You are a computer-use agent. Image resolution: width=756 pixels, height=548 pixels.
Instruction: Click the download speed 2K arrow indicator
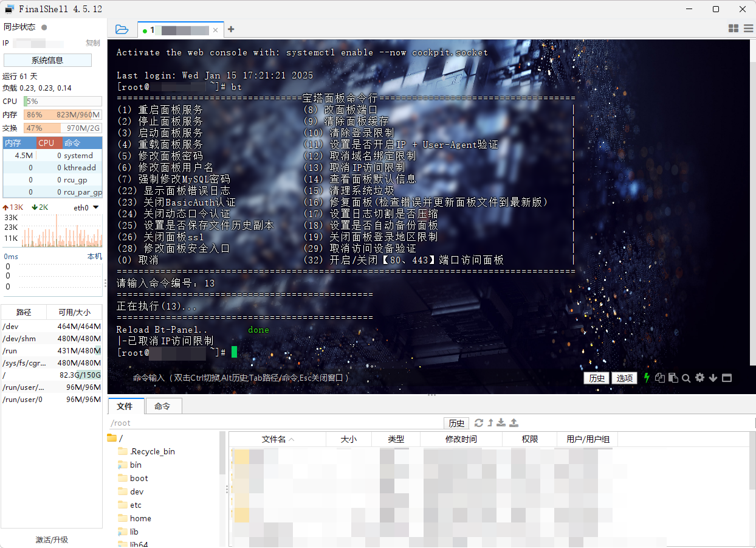pos(40,207)
